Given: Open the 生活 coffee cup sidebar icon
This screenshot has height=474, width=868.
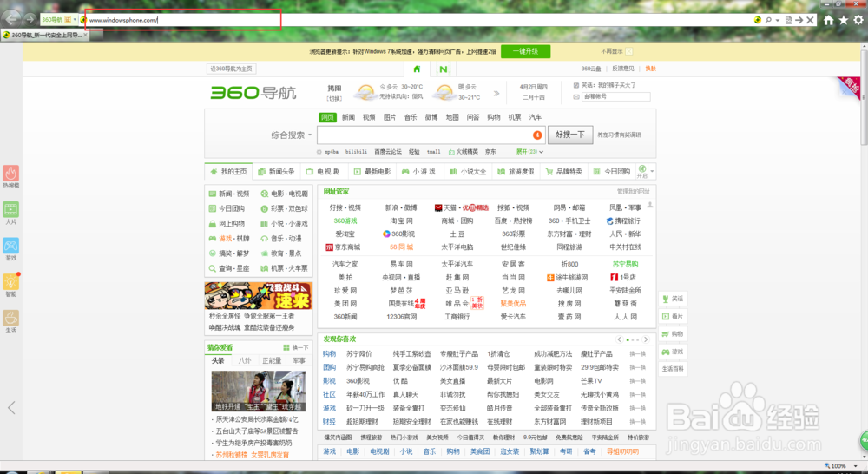Looking at the screenshot, I should tap(10, 318).
